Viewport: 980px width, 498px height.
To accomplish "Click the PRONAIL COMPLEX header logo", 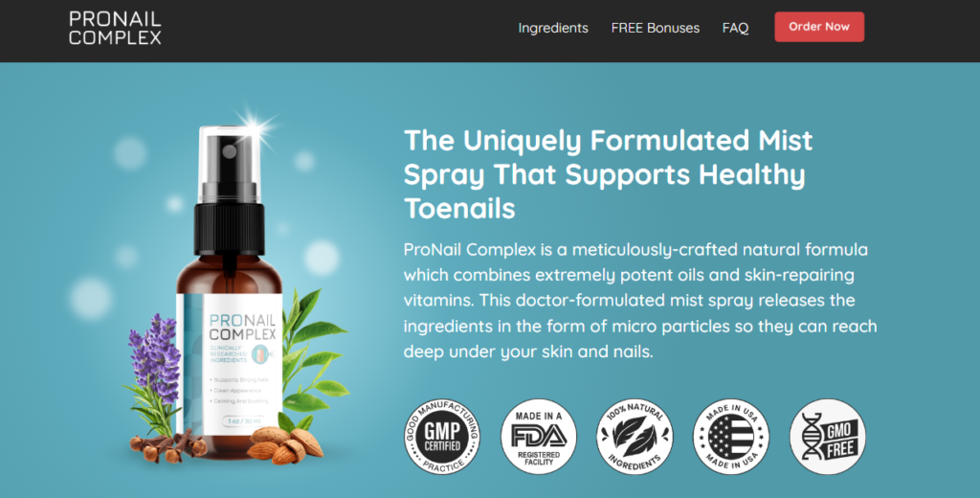I will coord(115,28).
